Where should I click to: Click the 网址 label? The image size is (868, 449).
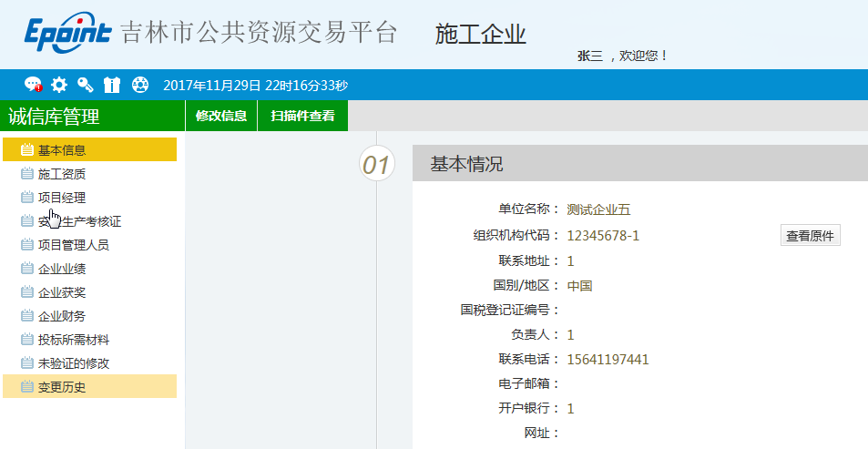(542, 433)
